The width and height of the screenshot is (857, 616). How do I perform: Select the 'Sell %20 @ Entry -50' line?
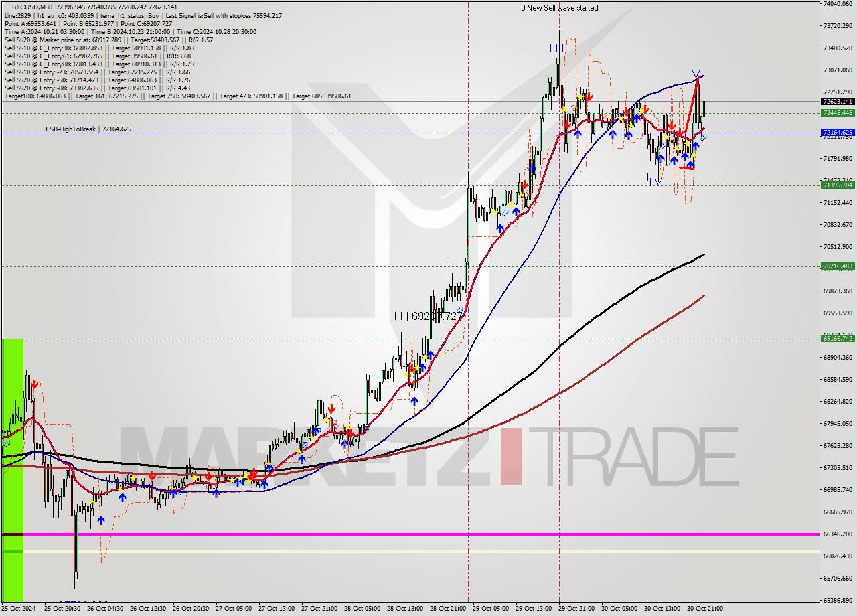(x=97, y=80)
